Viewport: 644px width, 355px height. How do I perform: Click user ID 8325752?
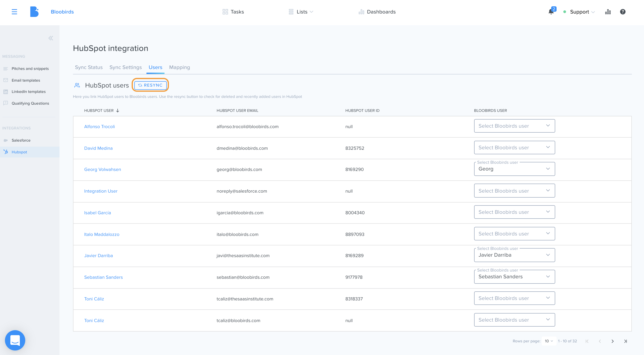click(354, 148)
